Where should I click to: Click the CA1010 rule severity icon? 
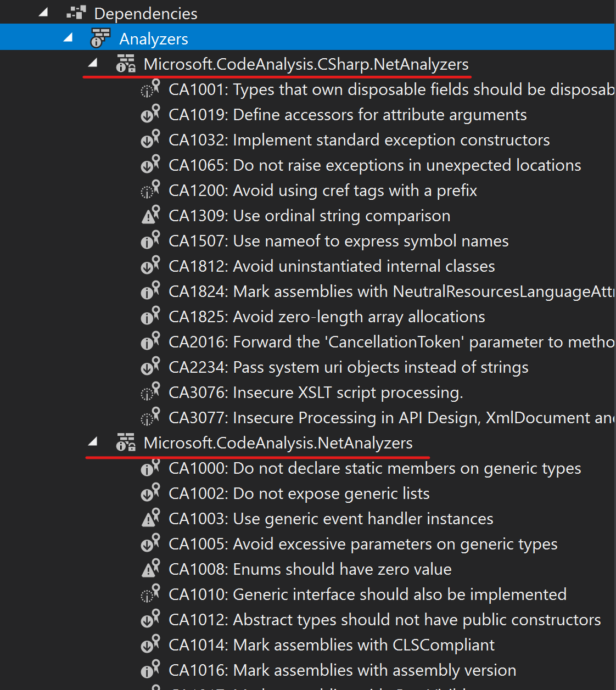(x=150, y=594)
